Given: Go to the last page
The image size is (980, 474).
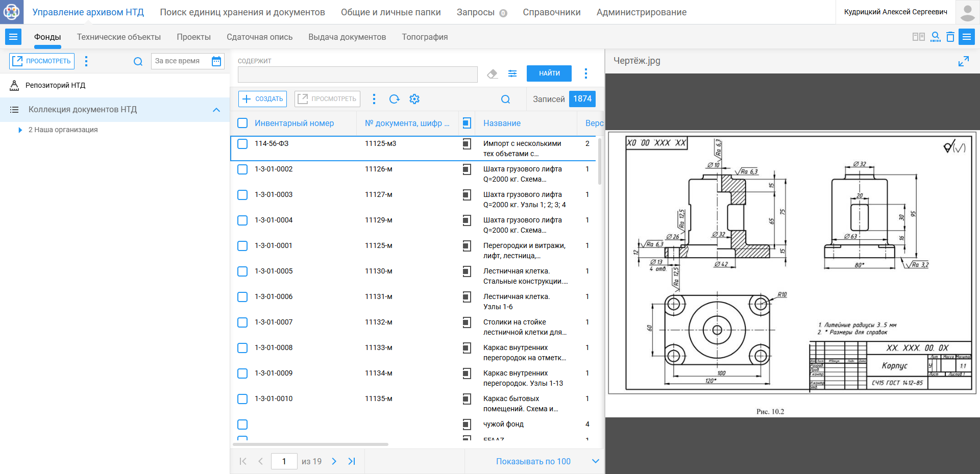Looking at the screenshot, I should [x=352, y=461].
